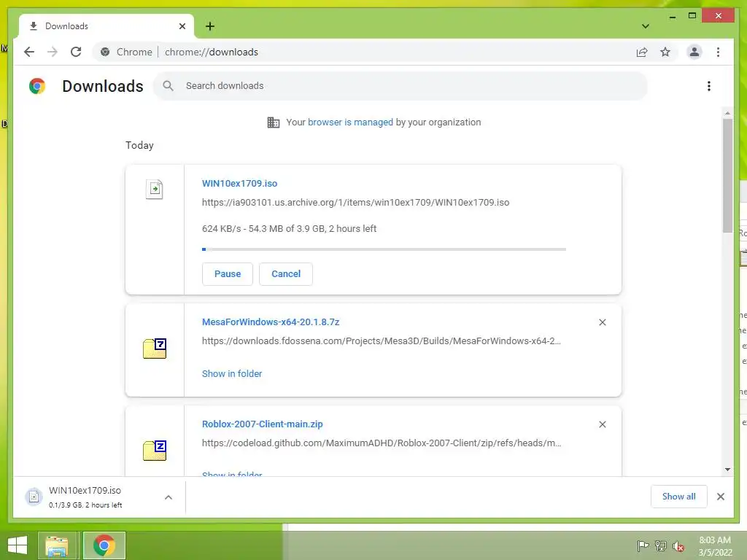
Task: Click the '624 KB/s - 54.3 MB of 3.9 GB' status
Action: 289,228
